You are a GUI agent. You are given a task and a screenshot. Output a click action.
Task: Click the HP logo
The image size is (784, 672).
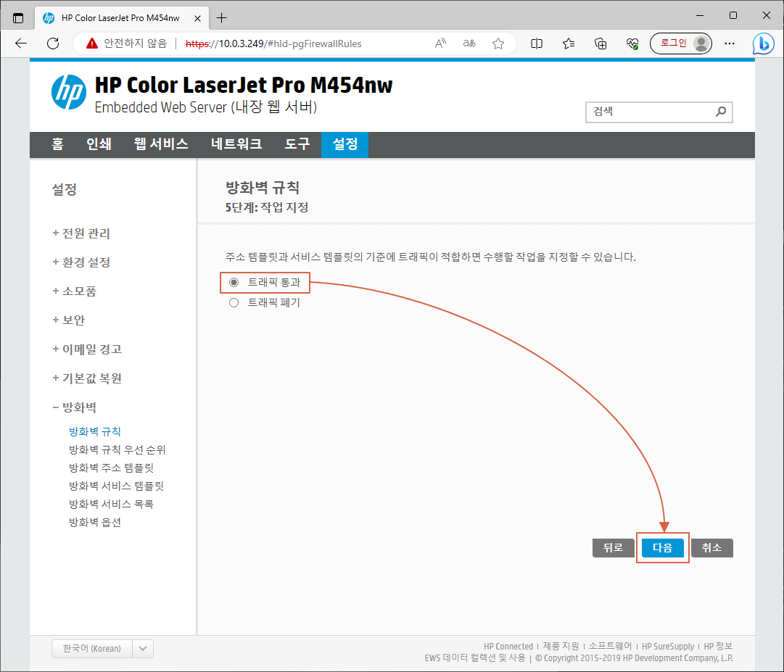tap(68, 92)
